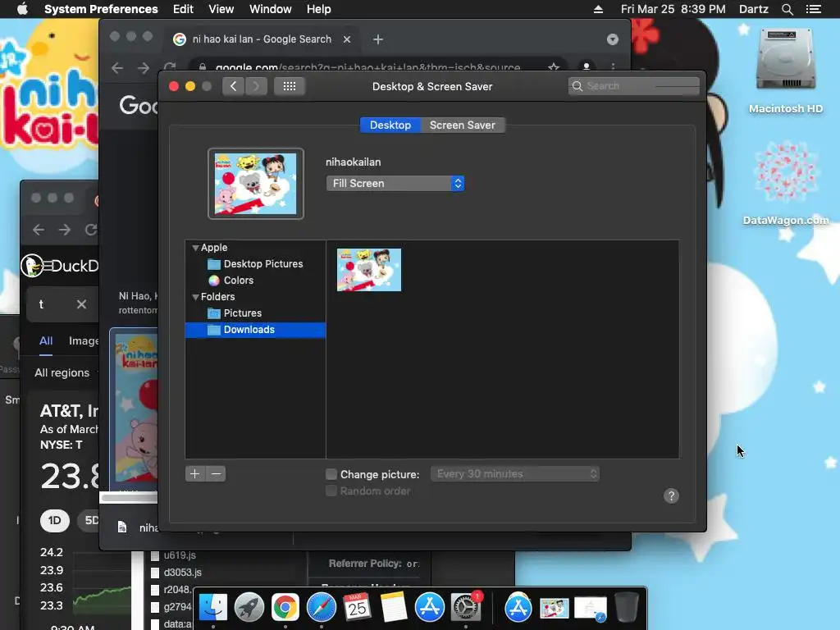Open Spotlight search in menu bar
Screen dimensions: 840x630
click(787, 9)
